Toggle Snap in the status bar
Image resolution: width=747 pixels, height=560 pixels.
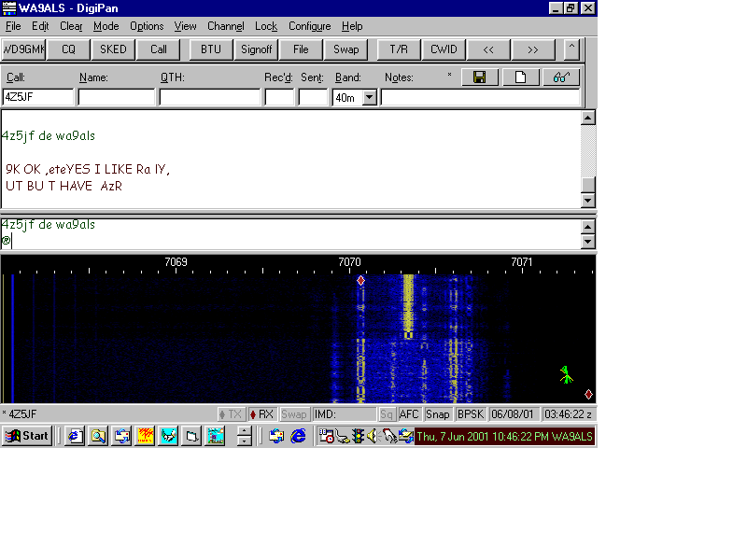[437, 414]
